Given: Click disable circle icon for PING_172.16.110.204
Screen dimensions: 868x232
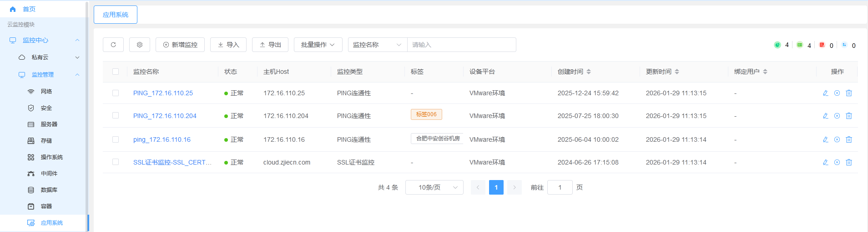Looking at the screenshot, I should pos(837,116).
